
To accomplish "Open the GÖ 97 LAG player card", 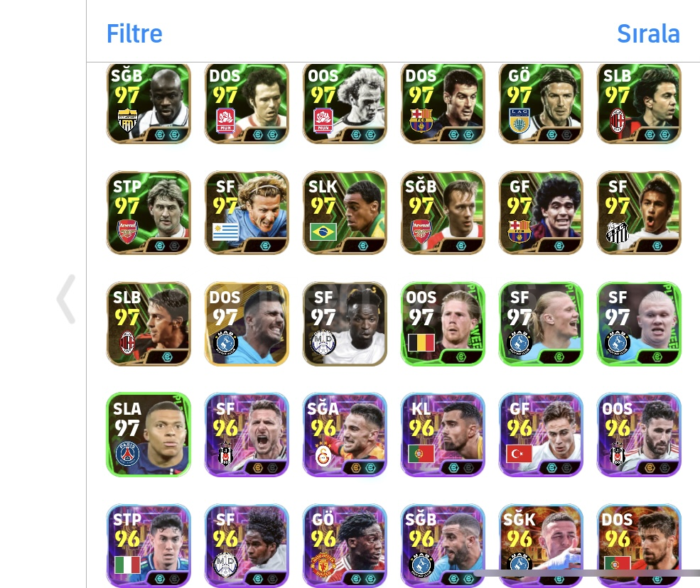I will coord(541,104).
